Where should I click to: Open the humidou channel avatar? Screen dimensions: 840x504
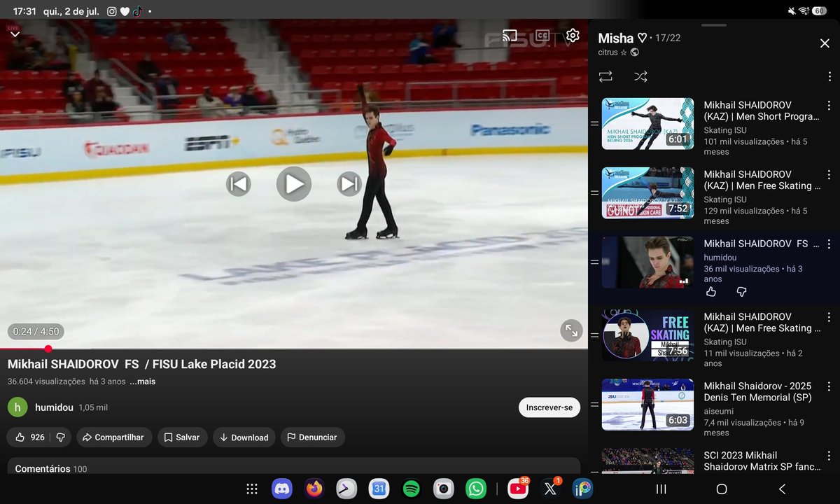[17, 407]
